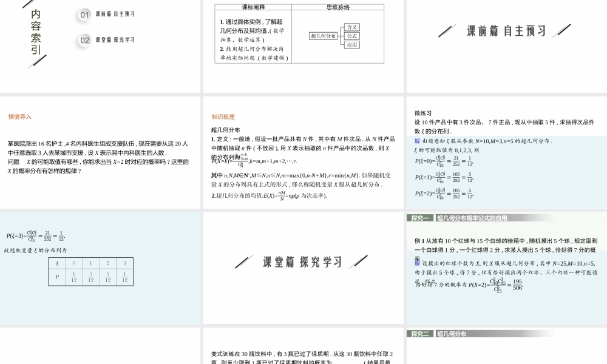
Task: Select the 超几何分布 node box
Action: point(324,36)
